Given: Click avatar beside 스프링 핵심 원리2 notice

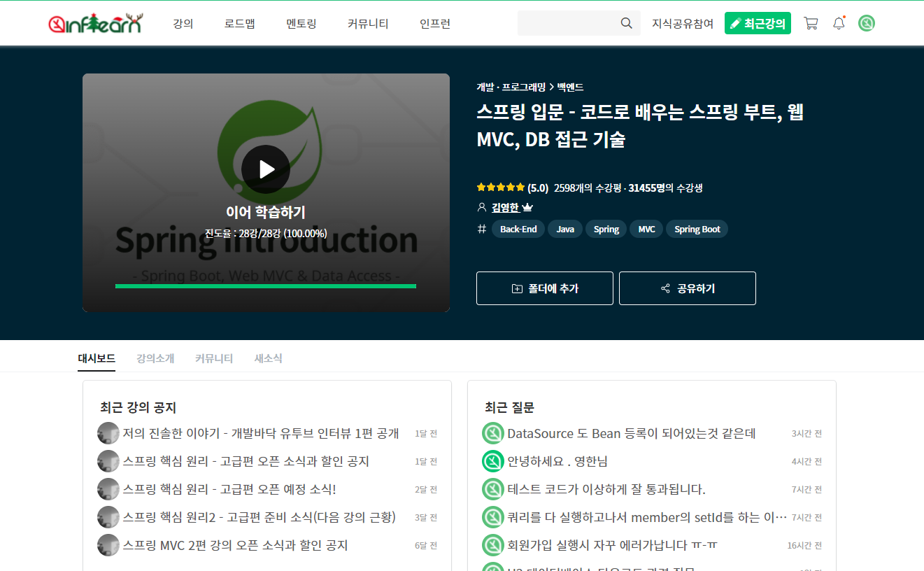Looking at the screenshot, I should pos(108,517).
